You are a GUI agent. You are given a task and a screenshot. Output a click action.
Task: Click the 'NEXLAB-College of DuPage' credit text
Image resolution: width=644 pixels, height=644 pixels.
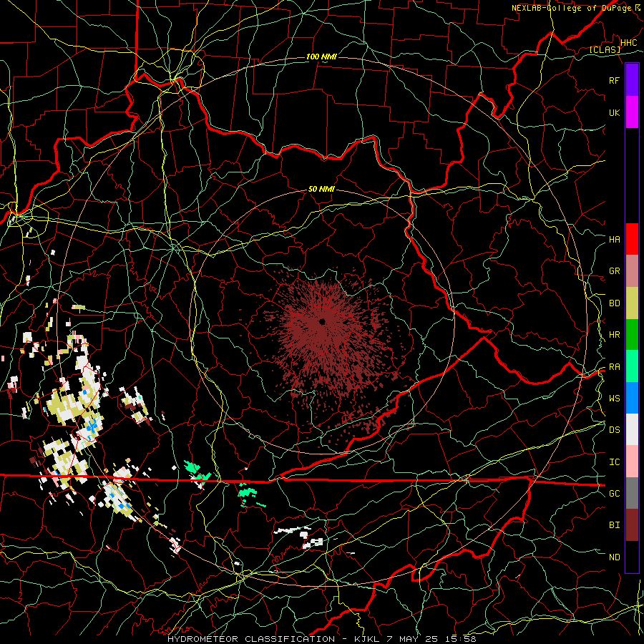coord(571,8)
